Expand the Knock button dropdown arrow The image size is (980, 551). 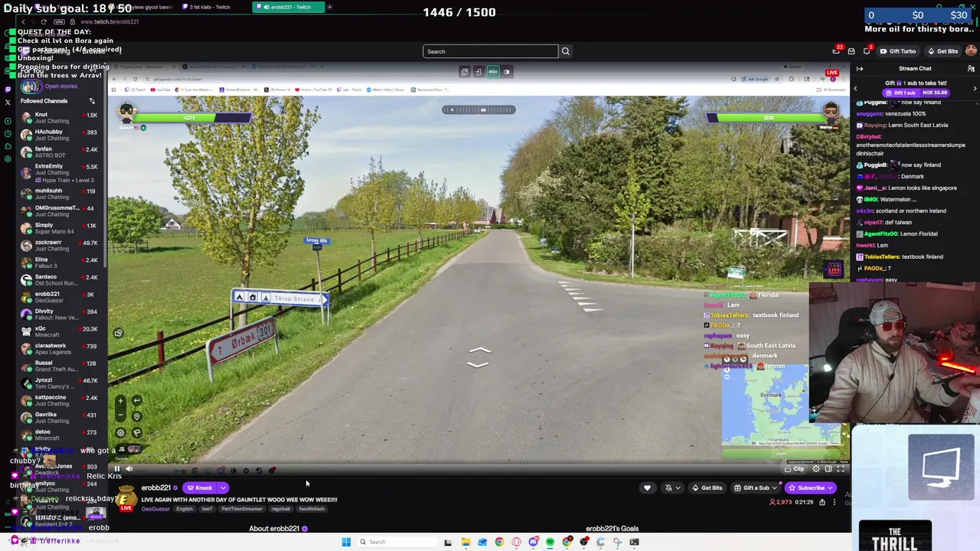(223, 487)
